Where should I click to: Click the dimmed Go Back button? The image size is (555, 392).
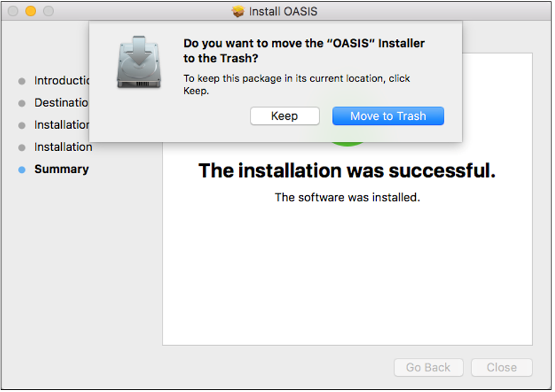point(428,368)
